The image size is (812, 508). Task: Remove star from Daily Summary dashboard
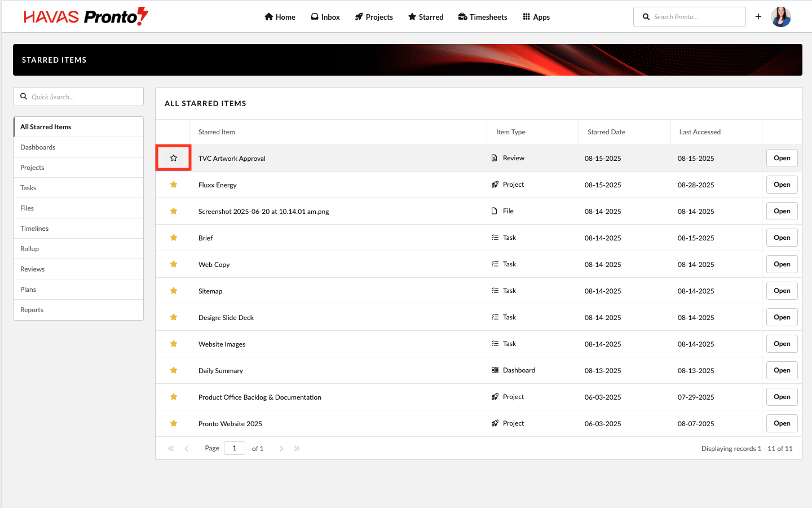[174, 370]
